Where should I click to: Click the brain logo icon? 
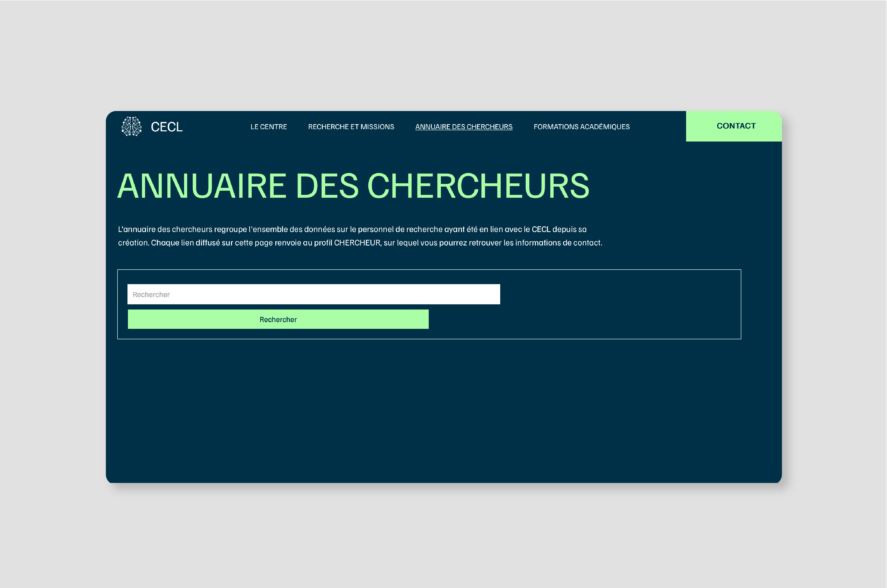click(132, 126)
